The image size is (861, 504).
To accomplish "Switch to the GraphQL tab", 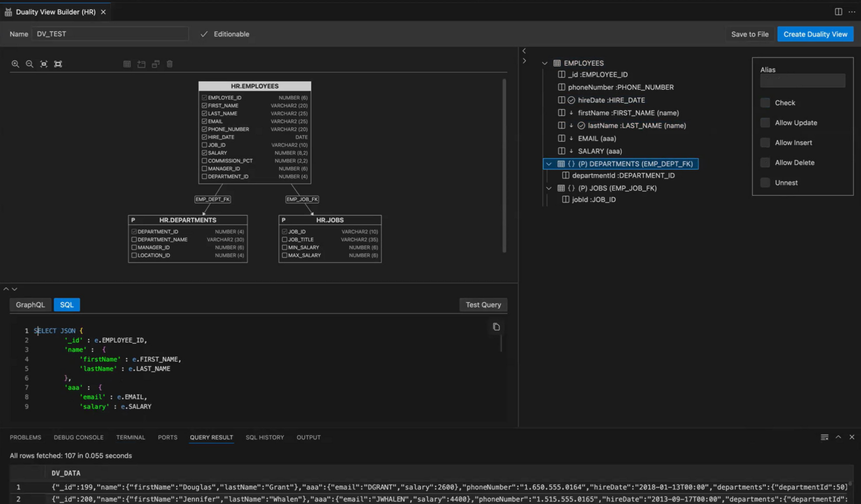I will [x=30, y=305].
